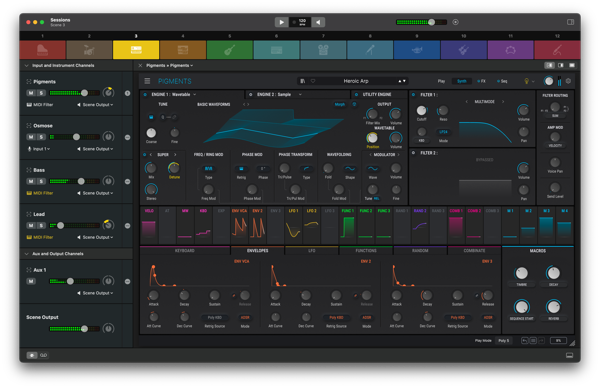Select the microphone scene pad 8
This screenshot has height=388, width=600.
tap(370, 50)
